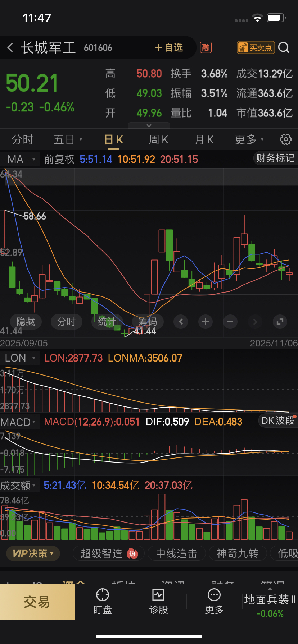Screen dimensions: 298x644
Task: Zoom in chart with plus icon
Action: point(206,322)
